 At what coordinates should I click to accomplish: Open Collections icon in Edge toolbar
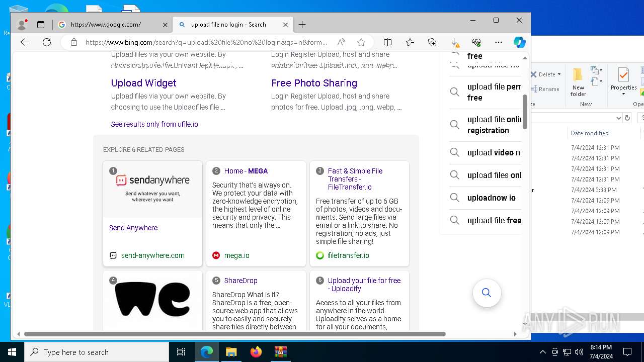click(432, 42)
